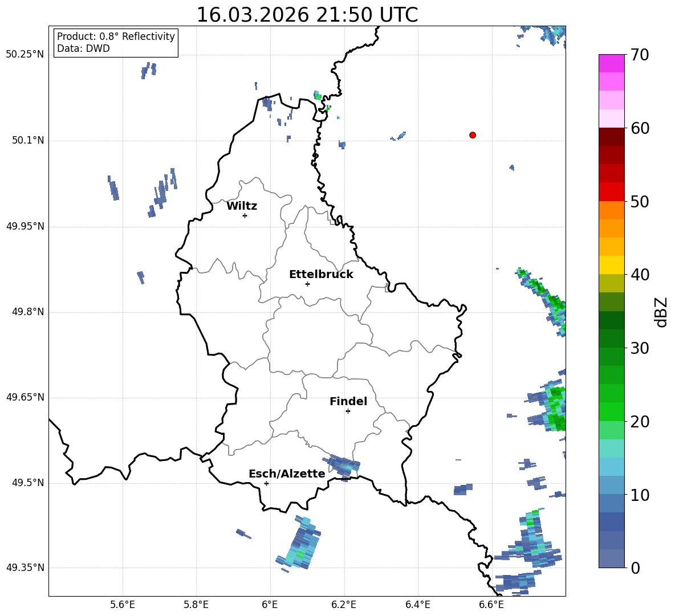Click the 'Data: DWD' text
The image size is (675, 616).
click(x=83, y=48)
